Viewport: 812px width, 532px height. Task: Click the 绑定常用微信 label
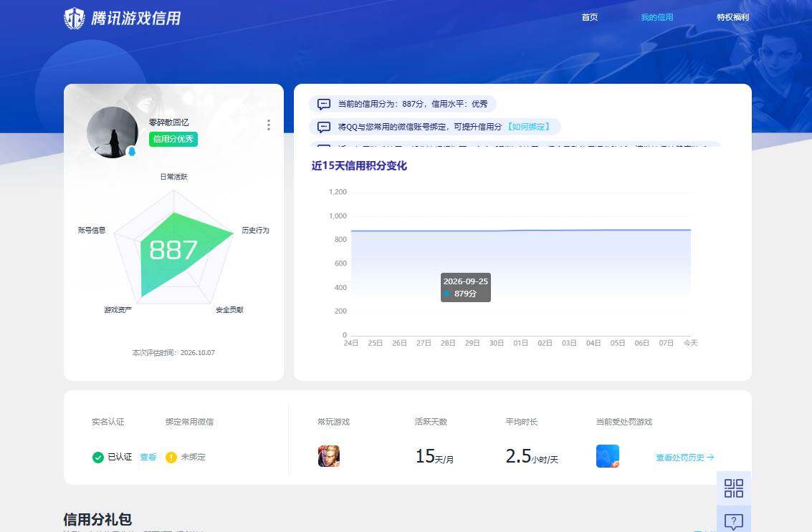(x=189, y=422)
